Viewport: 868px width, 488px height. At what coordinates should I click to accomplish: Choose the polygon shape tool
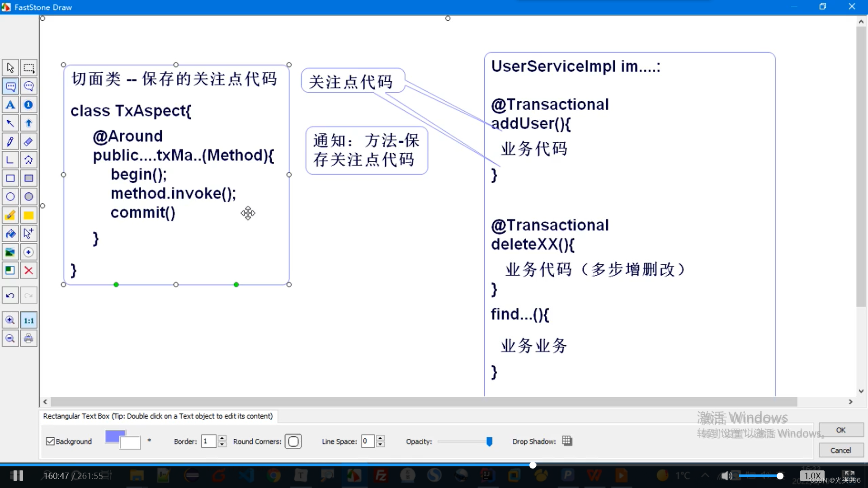click(x=28, y=160)
